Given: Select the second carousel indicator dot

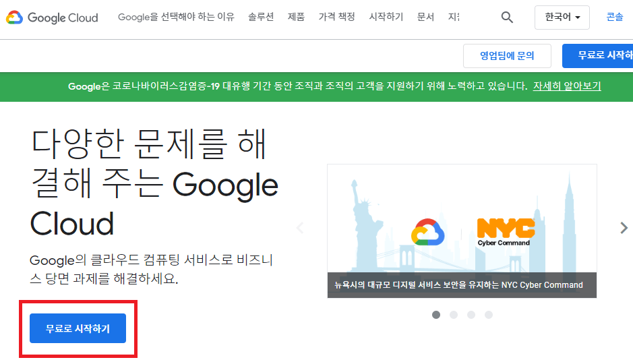Looking at the screenshot, I should [454, 314].
